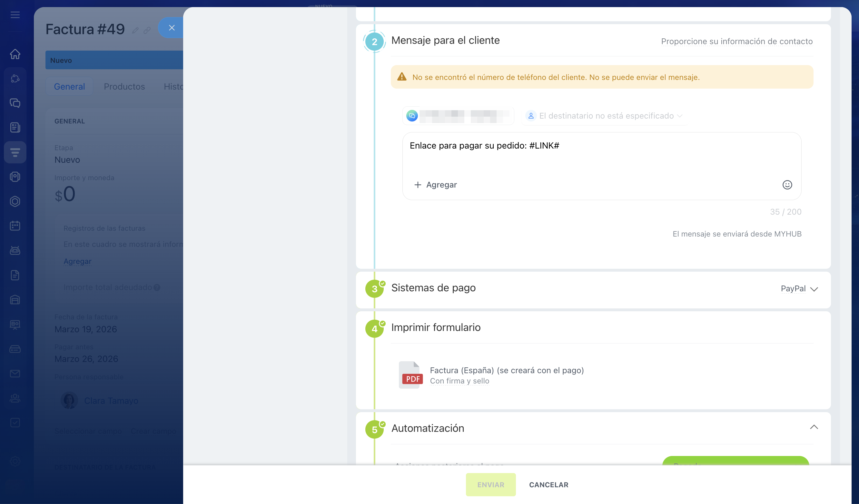Open the Con firma y sello option
Image resolution: width=859 pixels, height=504 pixels.
pos(459,381)
